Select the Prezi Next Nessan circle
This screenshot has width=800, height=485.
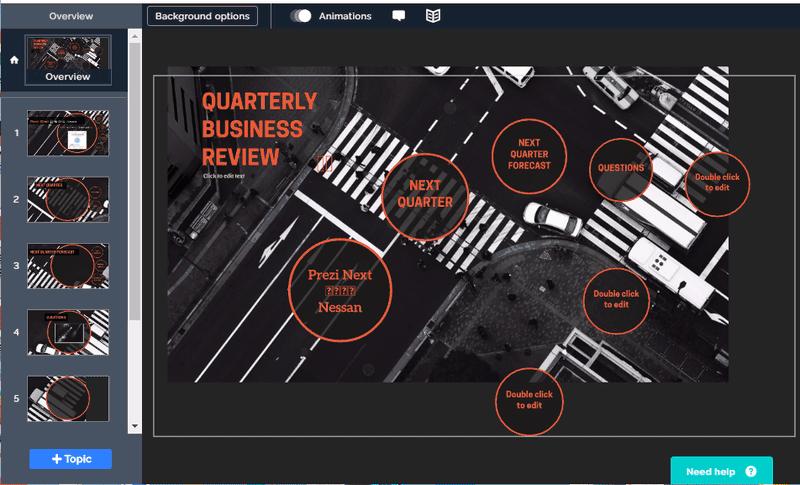click(x=340, y=291)
